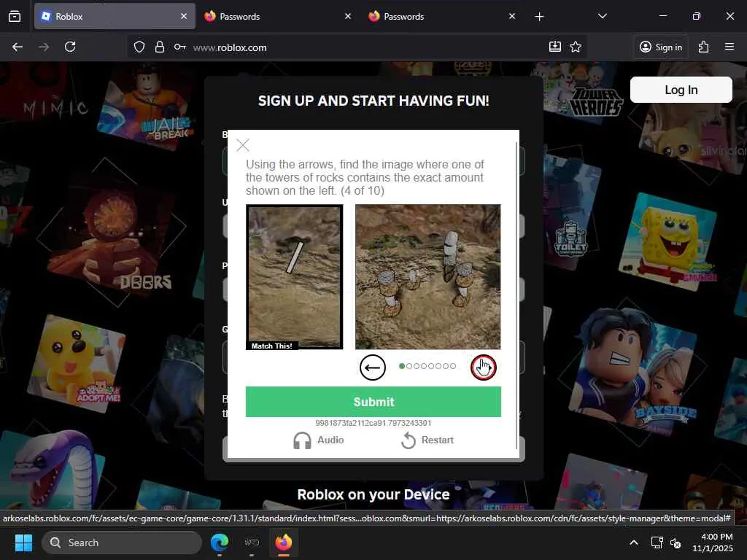The image size is (747, 560).
Task: Open a new browser tab
Action: pos(539,17)
